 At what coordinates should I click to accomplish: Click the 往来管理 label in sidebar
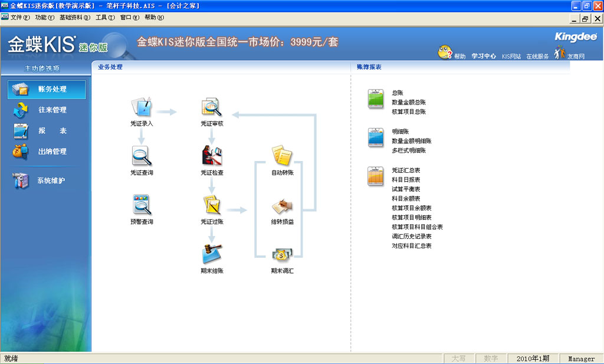point(52,110)
